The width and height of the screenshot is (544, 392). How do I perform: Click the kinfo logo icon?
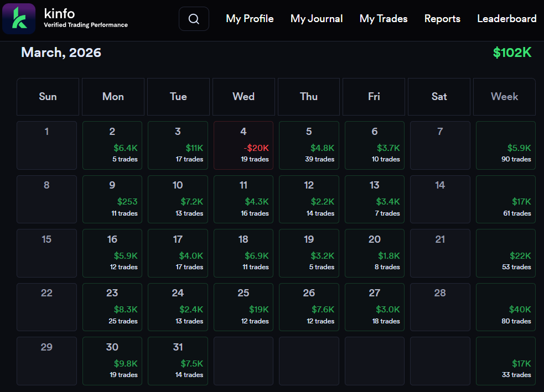[x=19, y=19]
